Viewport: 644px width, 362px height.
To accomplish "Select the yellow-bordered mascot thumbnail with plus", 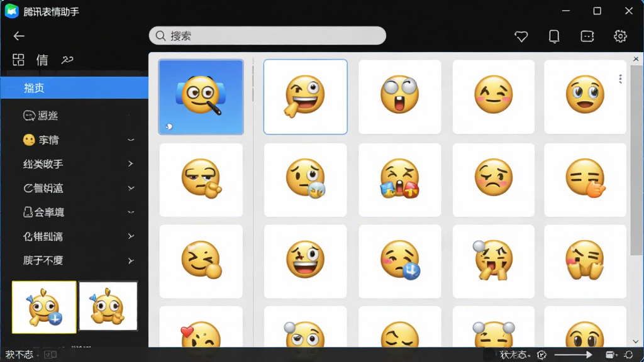I will point(44,307).
